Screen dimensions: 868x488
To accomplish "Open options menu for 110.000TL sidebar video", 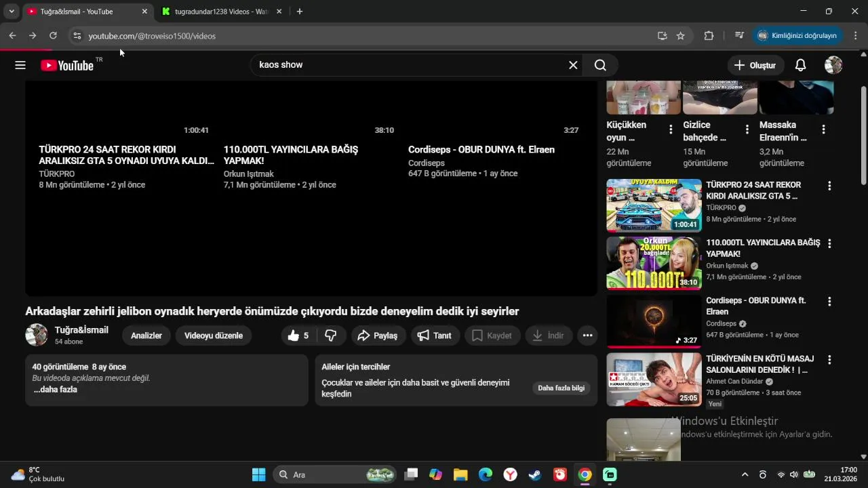I will point(829,243).
